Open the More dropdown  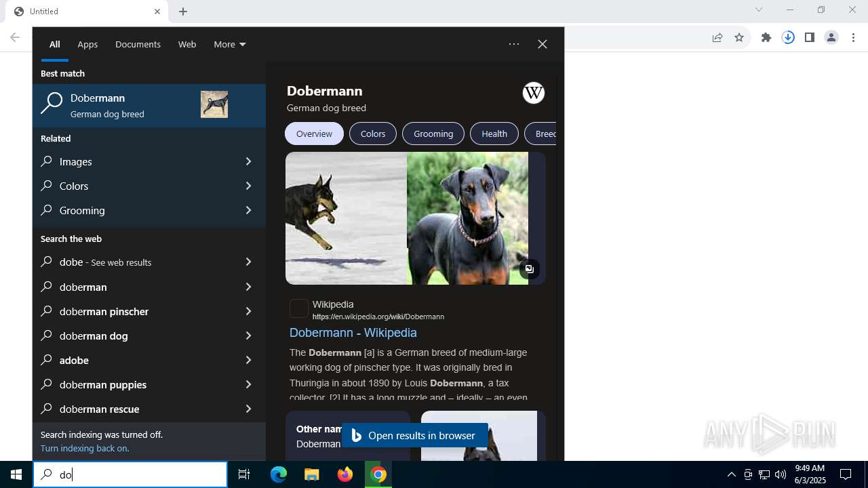[x=230, y=44]
